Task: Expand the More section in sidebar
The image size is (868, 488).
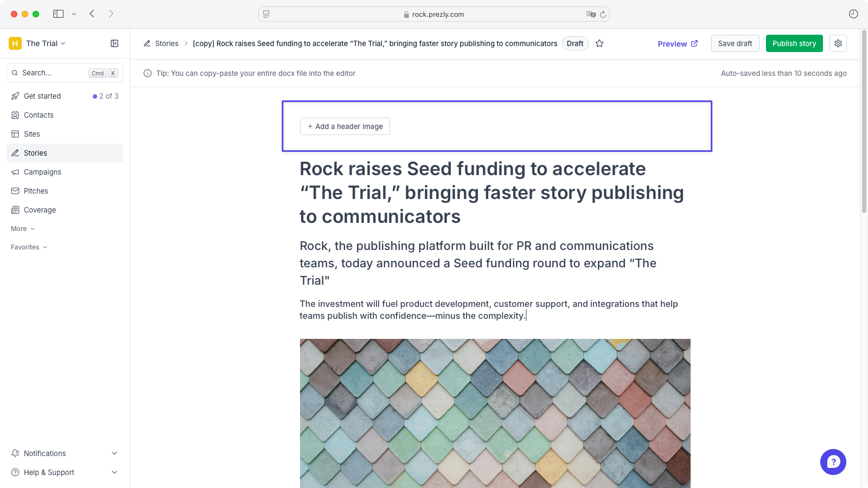Action: (x=23, y=229)
